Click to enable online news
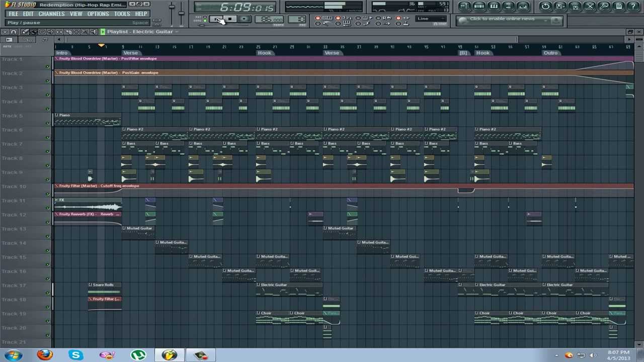 pyautogui.click(x=502, y=19)
